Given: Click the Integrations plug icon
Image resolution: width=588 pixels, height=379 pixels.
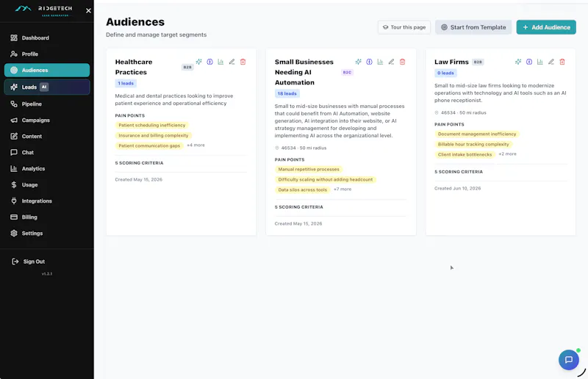Looking at the screenshot, I should [14, 201].
